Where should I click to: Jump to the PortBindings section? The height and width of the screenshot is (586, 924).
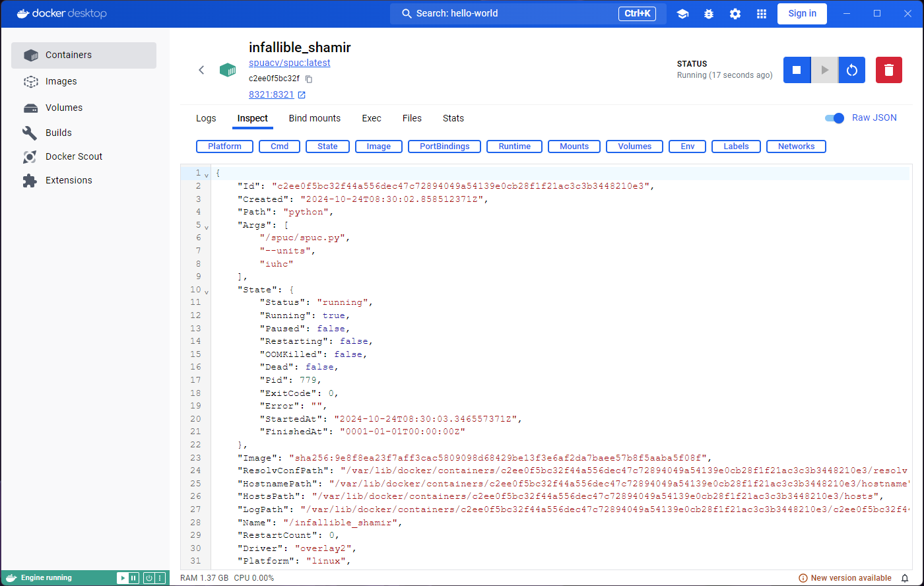[x=445, y=146]
